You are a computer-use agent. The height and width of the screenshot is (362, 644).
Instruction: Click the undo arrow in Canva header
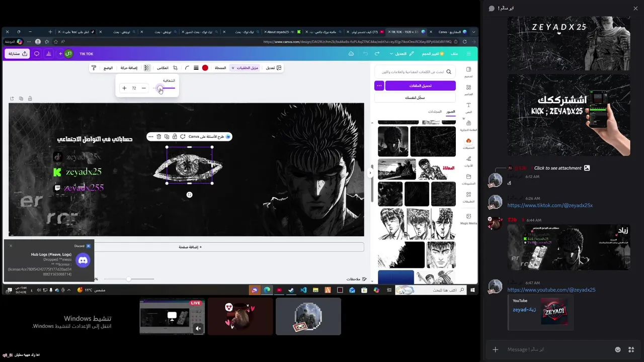(365, 53)
